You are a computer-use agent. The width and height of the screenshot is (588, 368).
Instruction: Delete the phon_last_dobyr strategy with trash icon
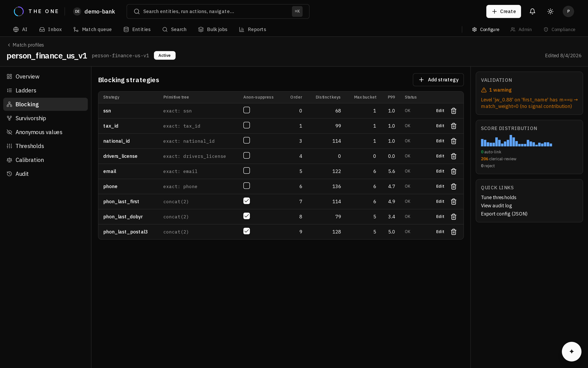click(453, 217)
